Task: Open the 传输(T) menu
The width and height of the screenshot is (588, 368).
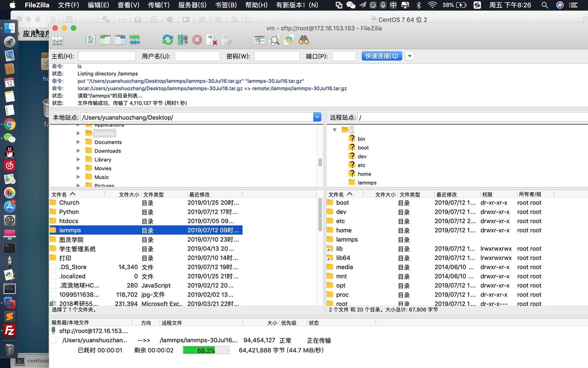Action: click(158, 5)
